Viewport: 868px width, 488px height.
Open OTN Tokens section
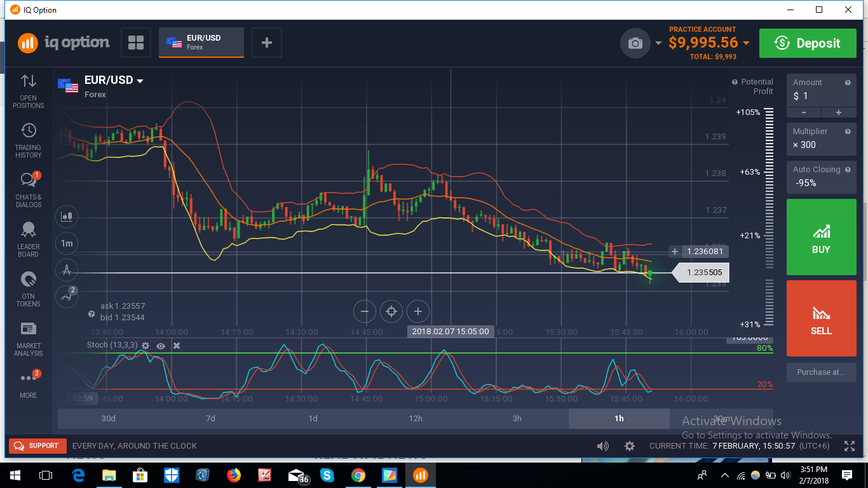click(x=28, y=289)
